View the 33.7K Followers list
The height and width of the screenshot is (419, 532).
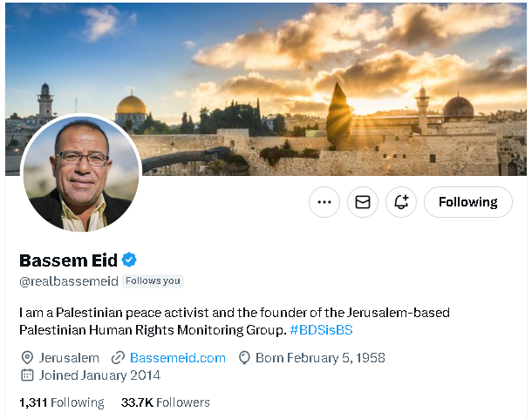point(165,402)
